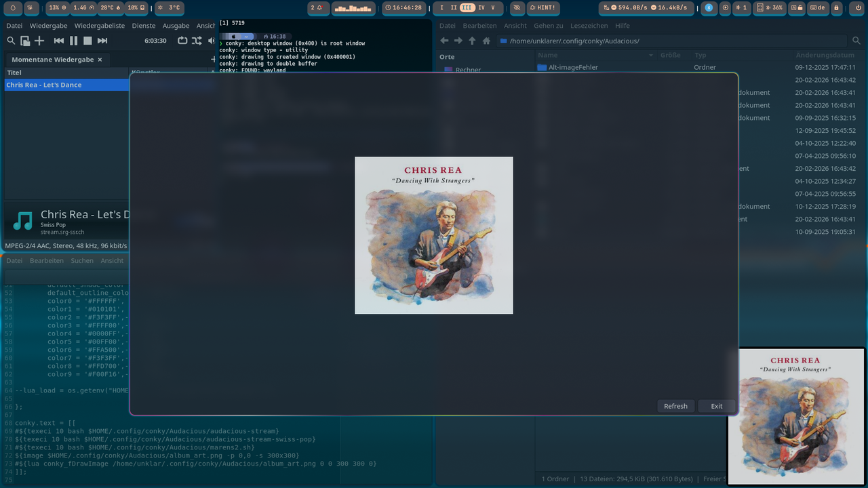The image size is (868, 488).
Task: Open Hilfe menu in file manager
Action: [x=623, y=26]
